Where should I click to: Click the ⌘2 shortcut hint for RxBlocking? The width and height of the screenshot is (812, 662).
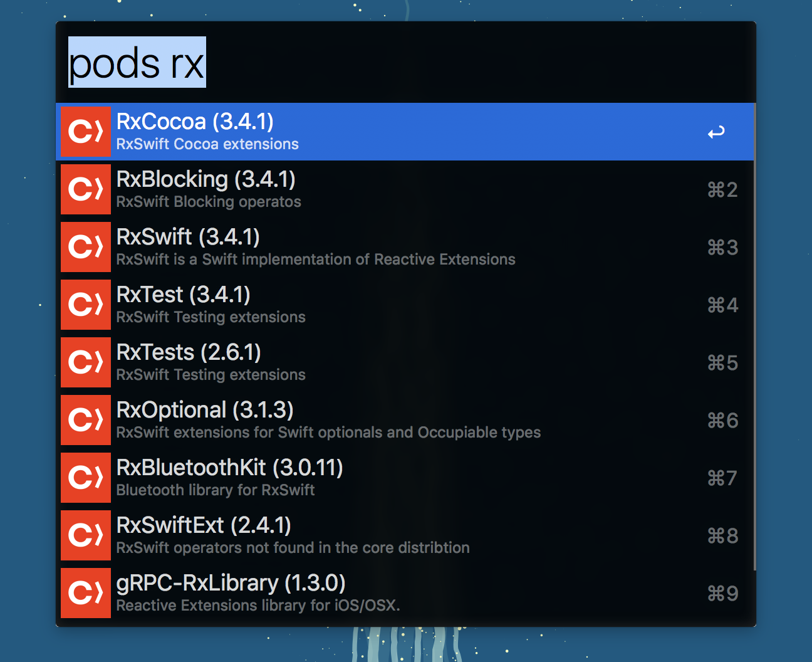pyautogui.click(x=722, y=190)
